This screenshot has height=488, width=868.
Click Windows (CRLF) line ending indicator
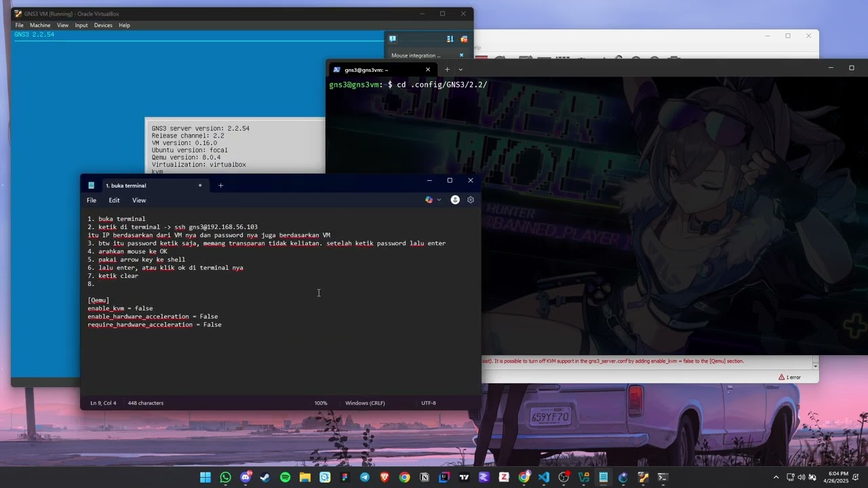coord(365,403)
